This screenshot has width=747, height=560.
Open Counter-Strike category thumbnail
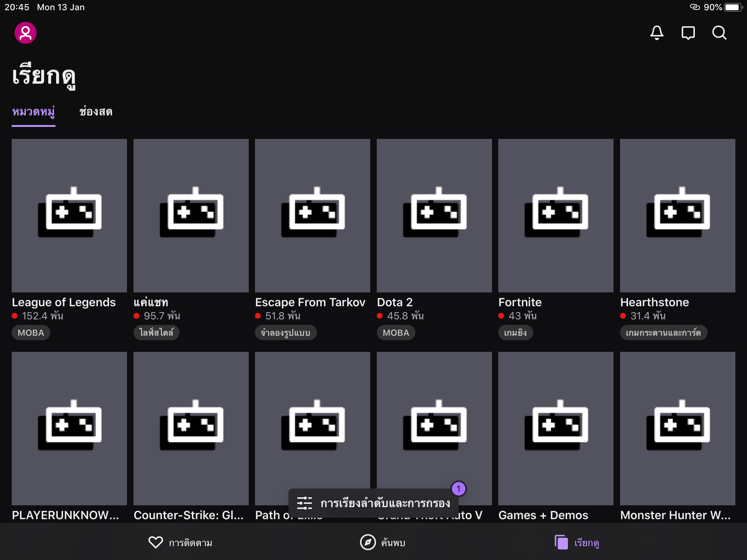pos(191,428)
